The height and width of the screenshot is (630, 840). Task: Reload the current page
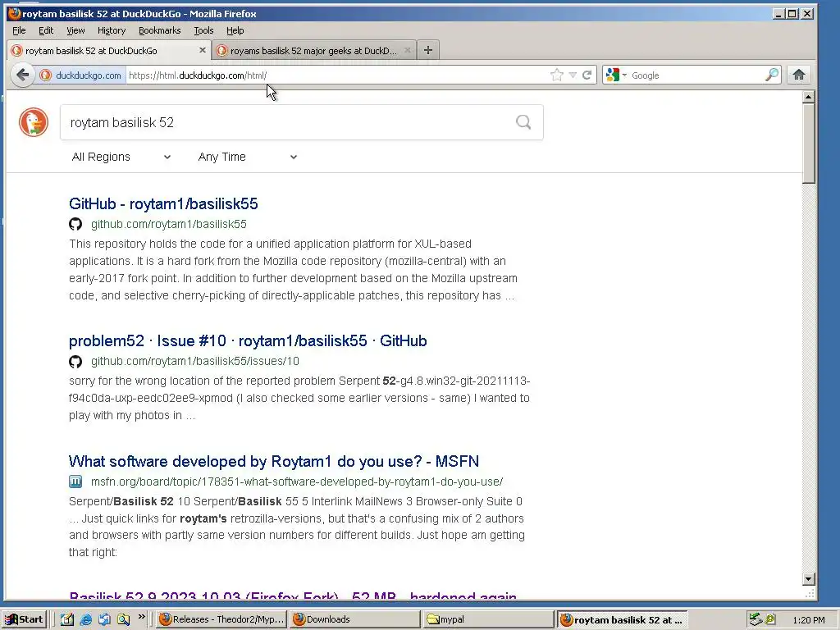587,75
